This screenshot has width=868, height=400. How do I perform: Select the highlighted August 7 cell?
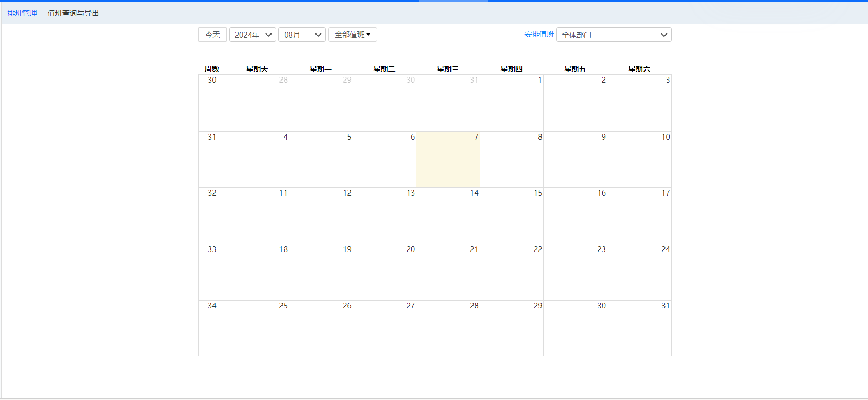point(448,159)
